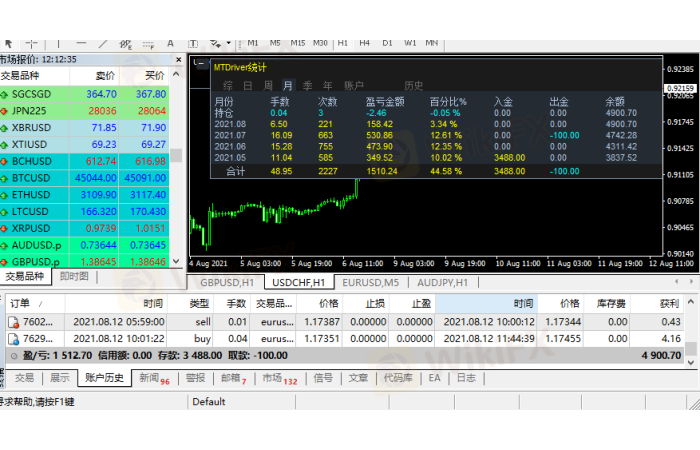Image resolution: width=700 pixels, height=450 pixels.
Task: Click order 7602 document icon
Action: pos(13,322)
